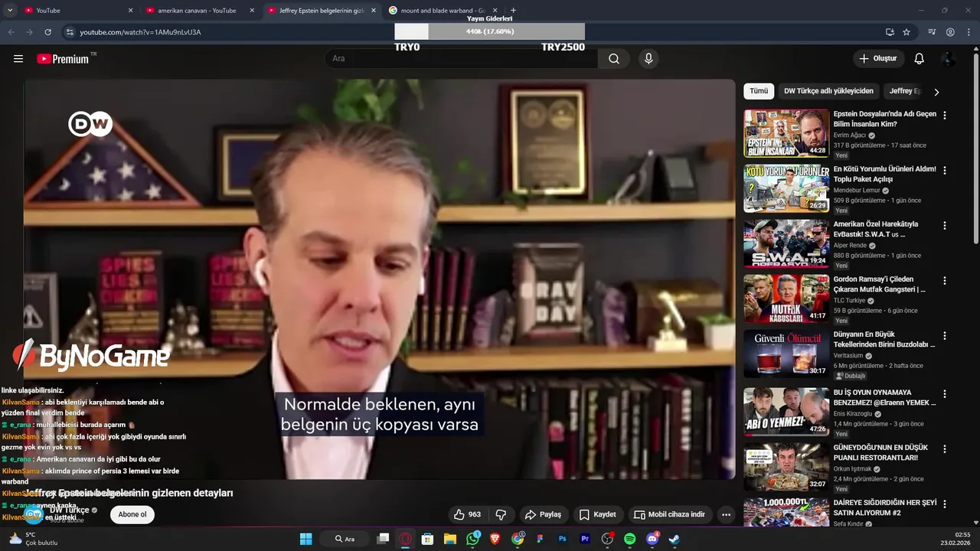Save video with Kaydet button
This screenshot has width=980, height=551.
point(598,515)
